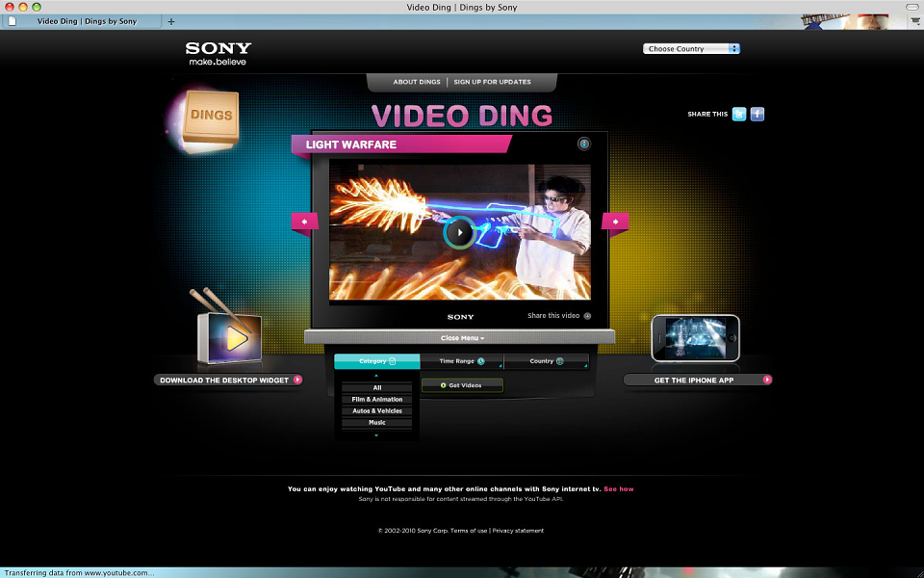Click the desktop widget TV icon

point(229,336)
